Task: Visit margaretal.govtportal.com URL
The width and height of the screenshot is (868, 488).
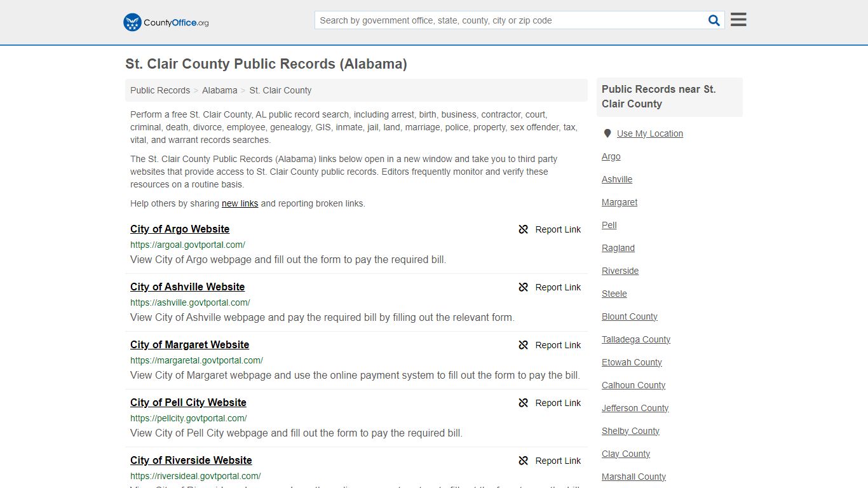Action: click(196, 360)
